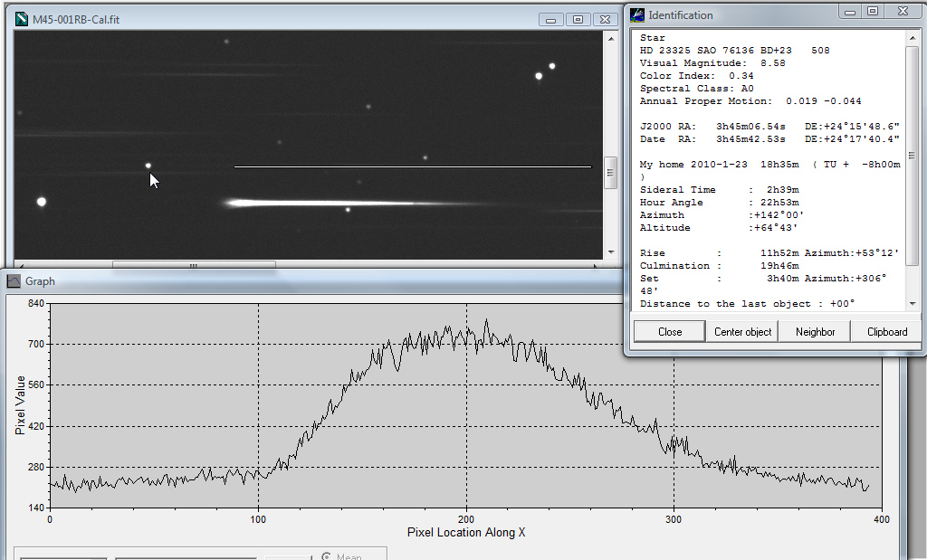Click the 'Hour Angle : 22h53m' line

click(719, 202)
